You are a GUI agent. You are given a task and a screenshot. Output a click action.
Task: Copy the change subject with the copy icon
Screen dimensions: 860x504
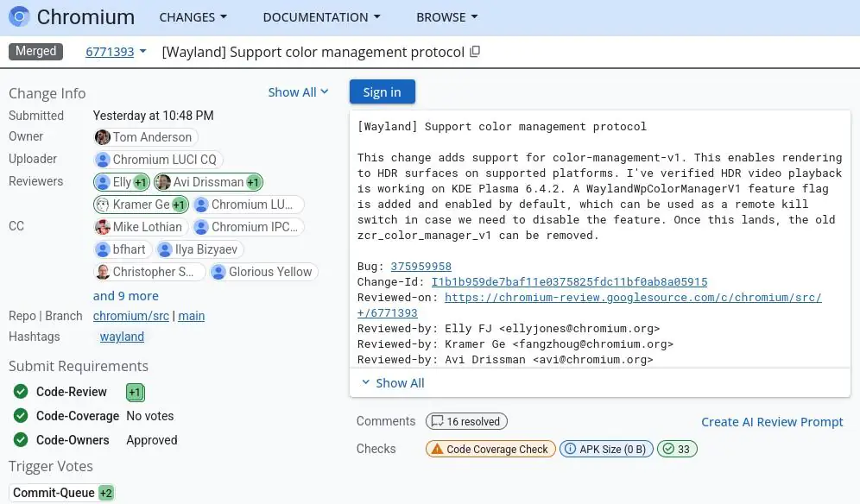[x=475, y=52]
